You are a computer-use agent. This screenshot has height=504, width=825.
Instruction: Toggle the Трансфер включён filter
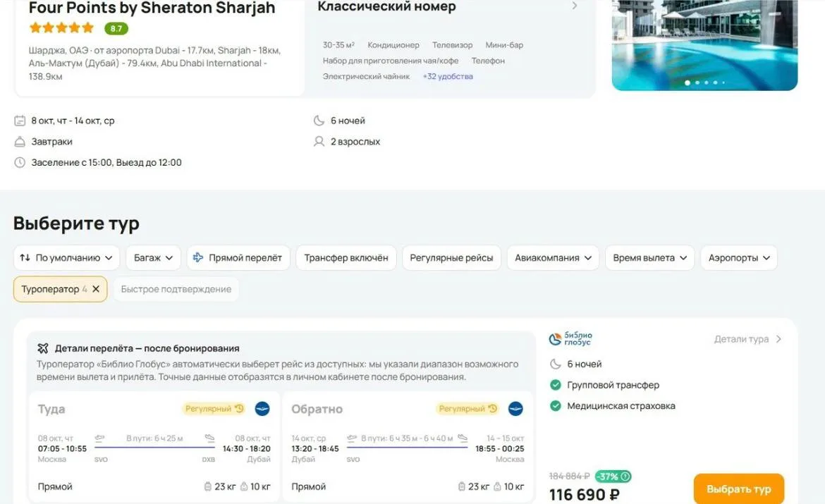(x=346, y=258)
